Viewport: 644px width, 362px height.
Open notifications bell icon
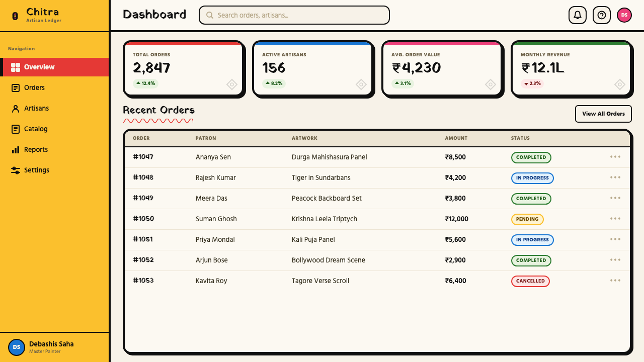(x=578, y=15)
